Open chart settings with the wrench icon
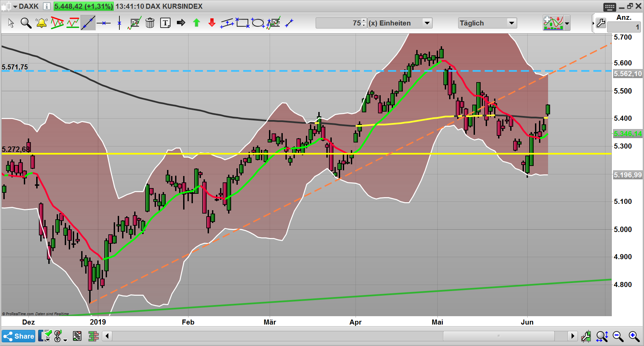 (601, 23)
